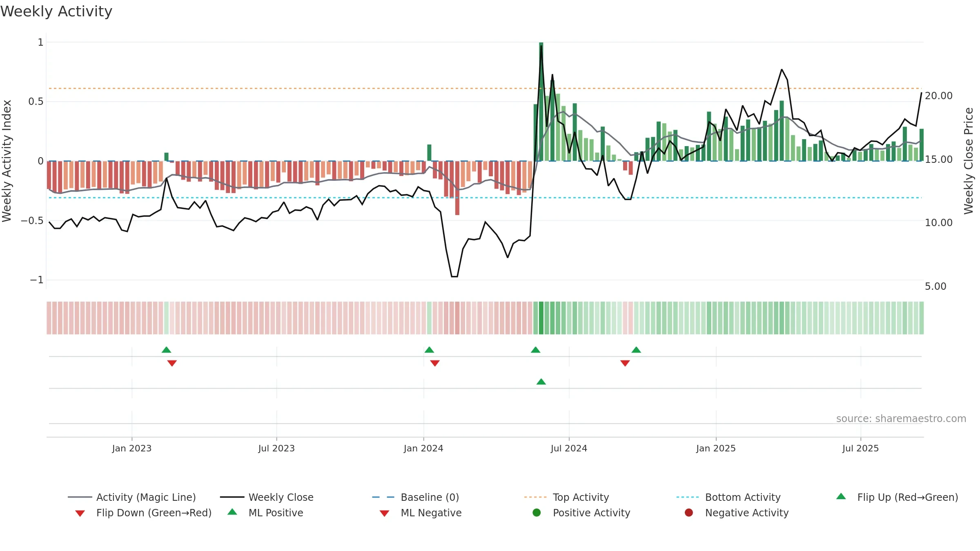Toggle the Flip Down (Green→Red) legend entry
The height and width of the screenshot is (551, 980).
(x=143, y=513)
